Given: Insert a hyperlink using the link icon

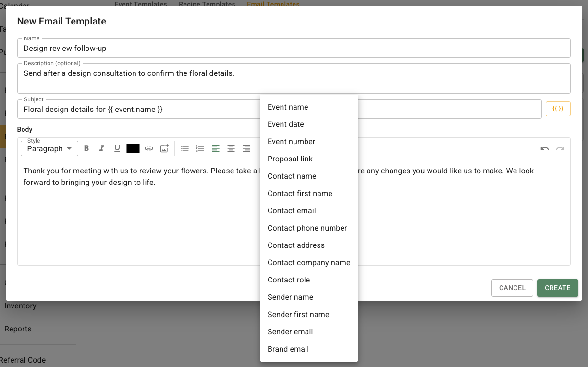Looking at the screenshot, I should pos(149,148).
